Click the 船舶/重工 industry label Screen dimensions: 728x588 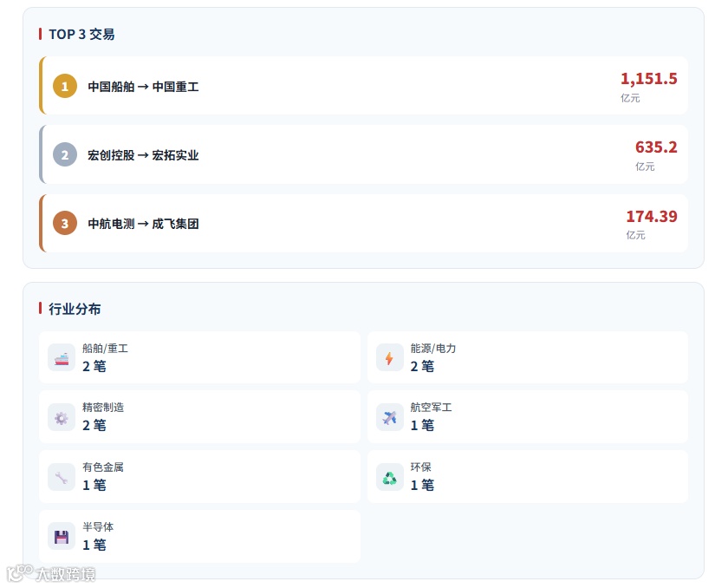point(106,349)
